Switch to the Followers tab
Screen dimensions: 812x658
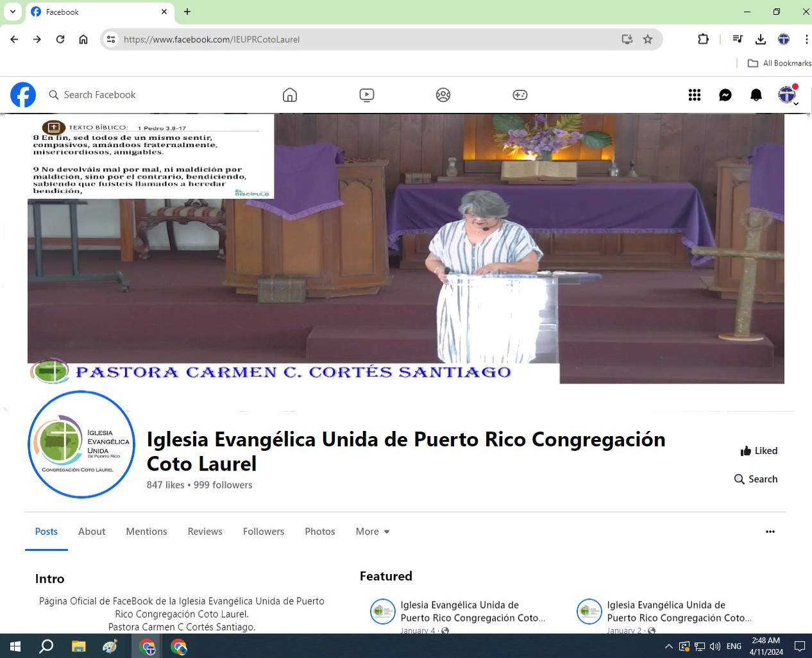click(x=264, y=531)
